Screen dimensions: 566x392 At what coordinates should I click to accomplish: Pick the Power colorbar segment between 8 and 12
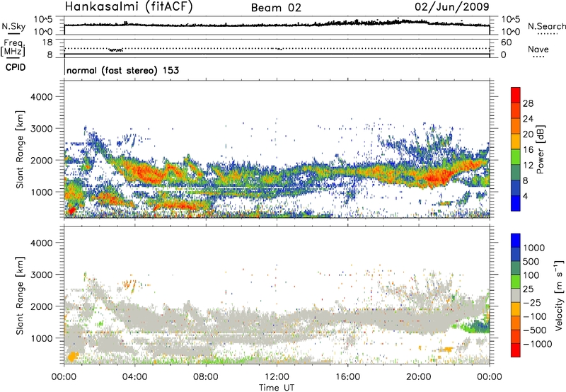tap(516, 173)
